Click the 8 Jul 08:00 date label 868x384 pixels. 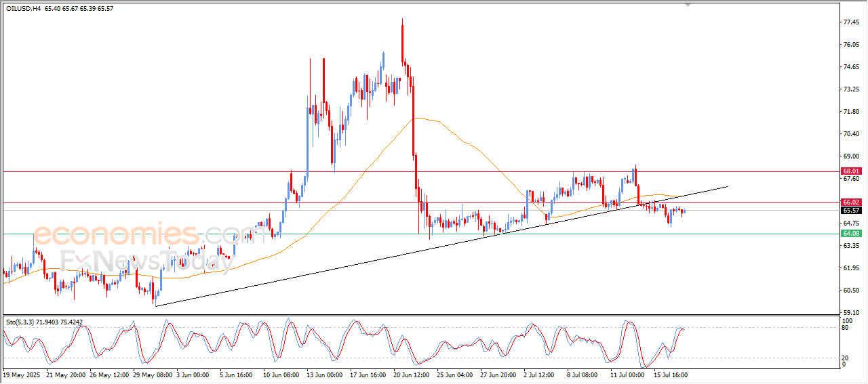pyautogui.click(x=583, y=374)
